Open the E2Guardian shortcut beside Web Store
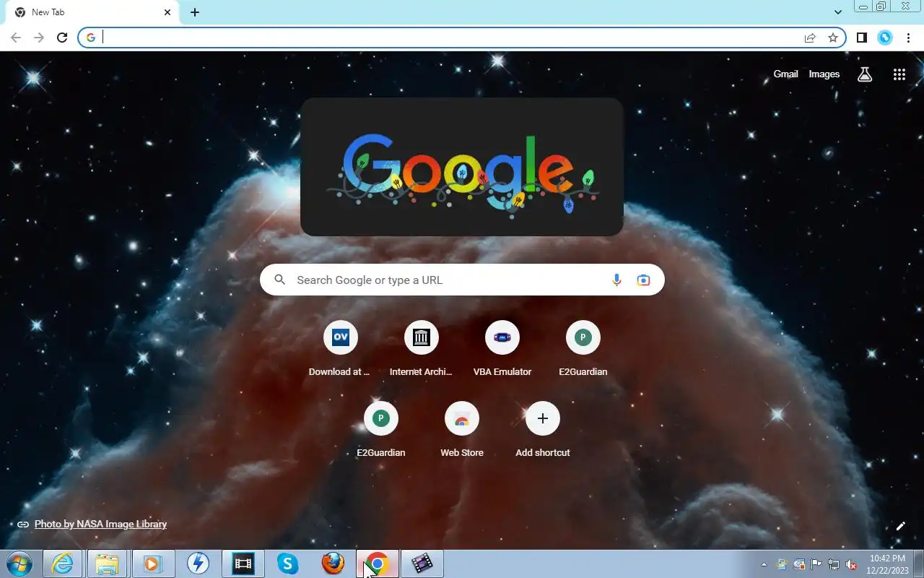Screen dimensions: 924x578 (381, 430)
